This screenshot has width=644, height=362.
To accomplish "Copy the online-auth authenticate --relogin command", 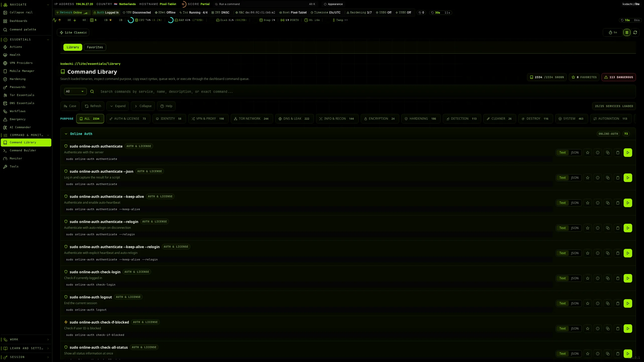I will tap(608, 228).
